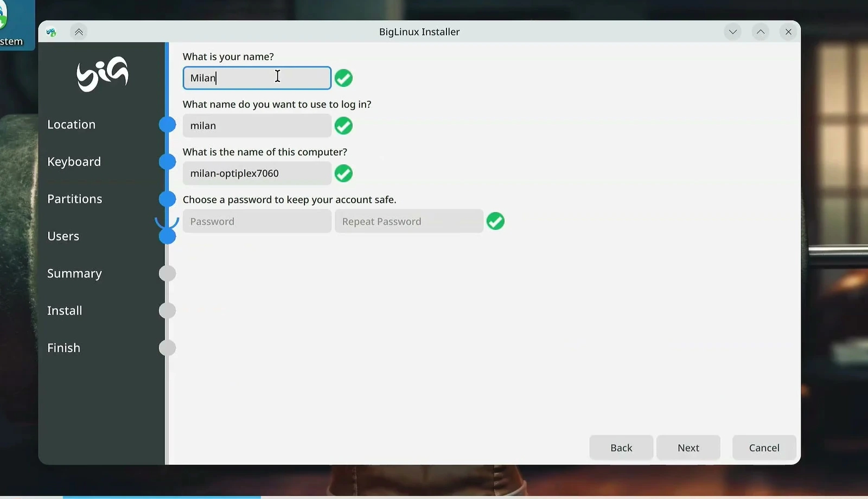Click the green checkmark beside Repeat Password field
The width and height of the screenshot is (868, 499).
(x=495, y=221)
